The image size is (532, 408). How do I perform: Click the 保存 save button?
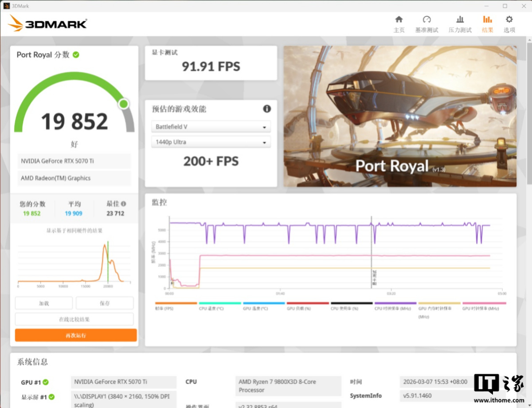105,303
